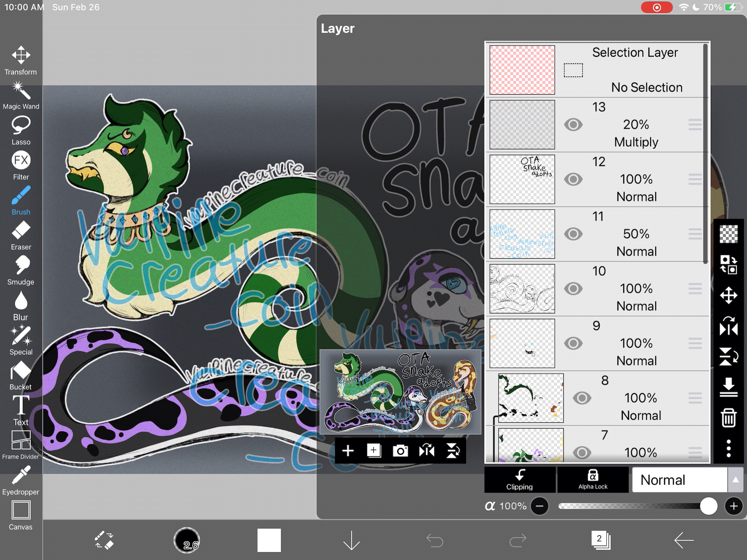Tap the checkerboard clear layer icon
The width and height of the screenshot is (747, 560).
tap(729, 234)
